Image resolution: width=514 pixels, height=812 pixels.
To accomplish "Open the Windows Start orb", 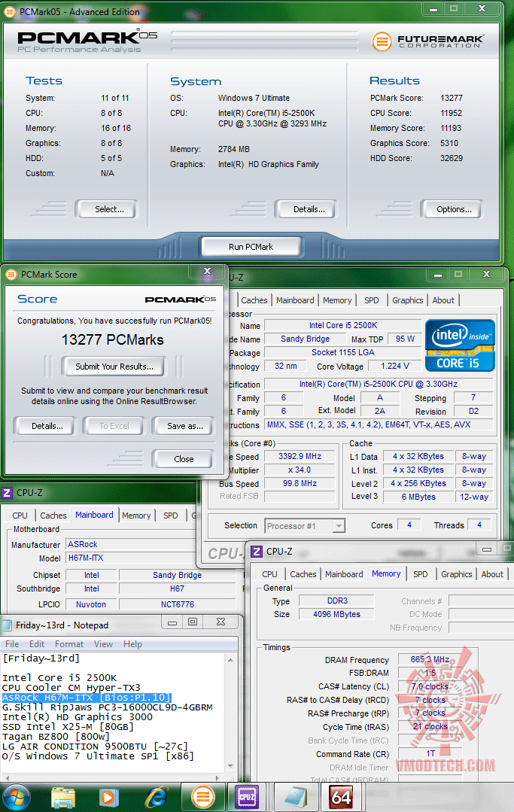I will (17, 798).
